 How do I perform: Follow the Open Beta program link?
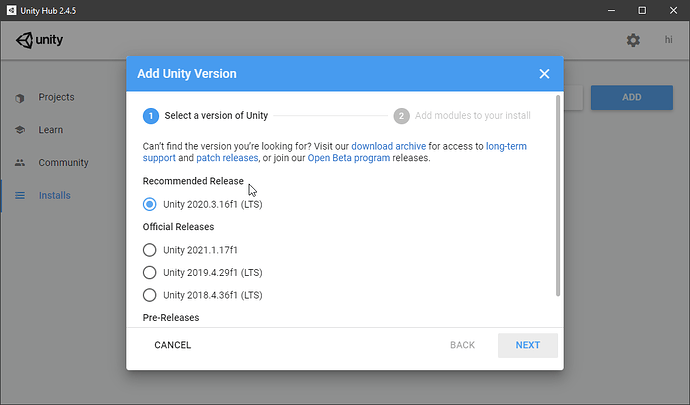[348, 158]
